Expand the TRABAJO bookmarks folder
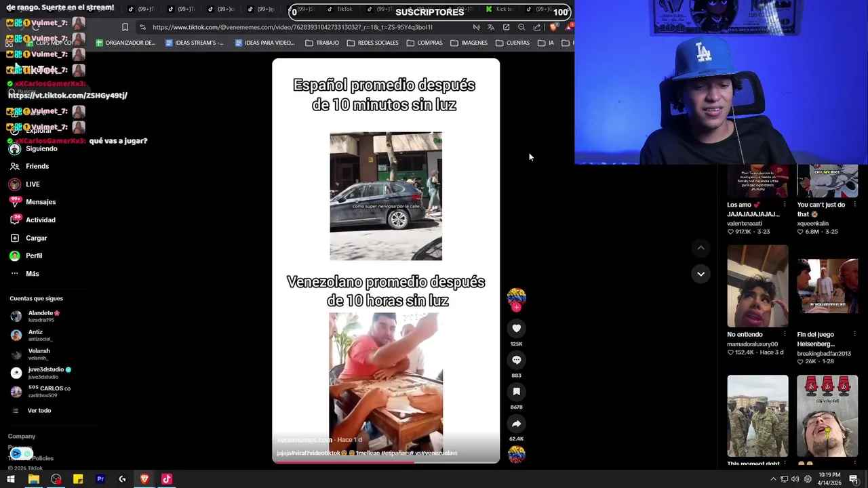Image resolution: width=868 pixels, height=488 pixels. 322,43
